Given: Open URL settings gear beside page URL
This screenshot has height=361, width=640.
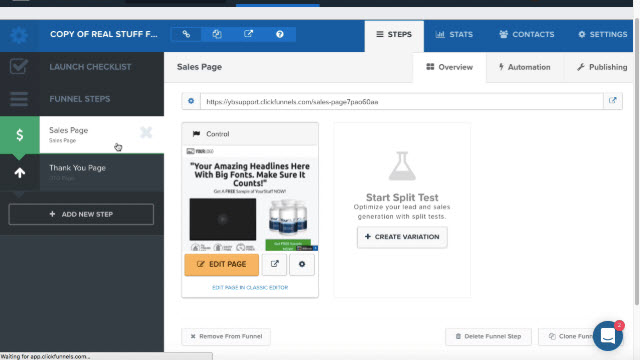Looking at the screenshot, I should click(x=191, y=101).
